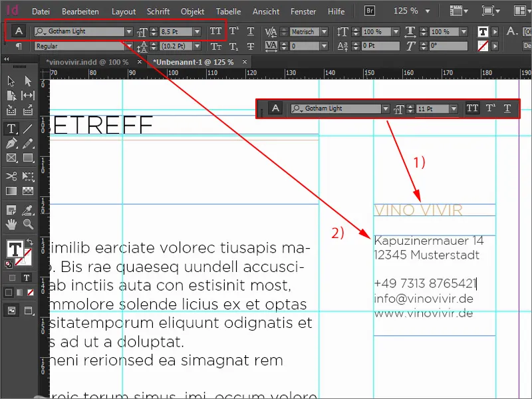Viewport: 532px width, 399px height.
Task: Select the Zoom magnifier tool
Action: pos(28,225)
